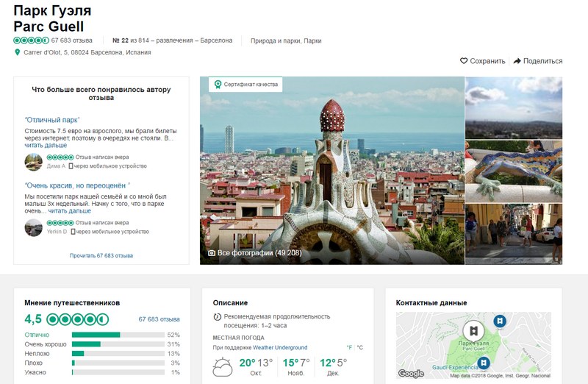Click the heart icon next to Сохранить
588x384 pixels.
tap(464, 61)
